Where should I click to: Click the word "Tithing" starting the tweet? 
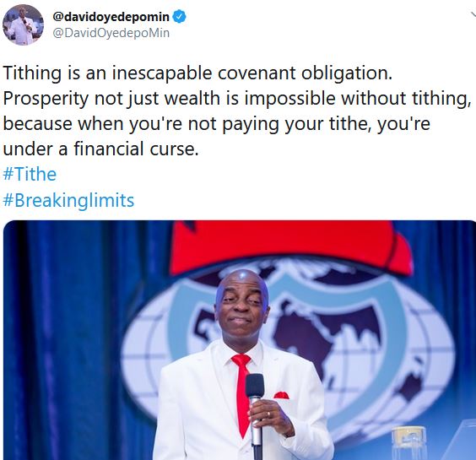(32, 73)
